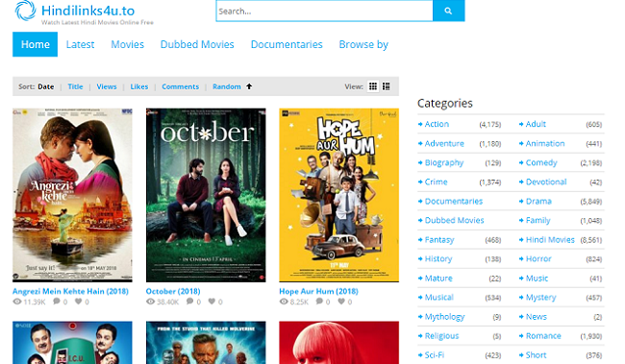Open the News category

pyautogui.click(x=537, y=317)
